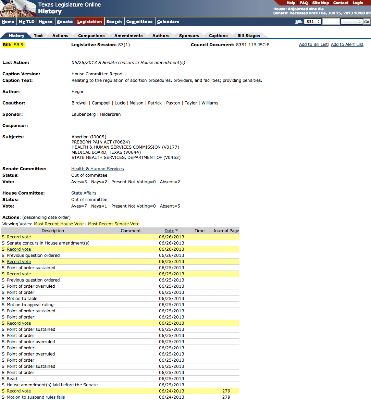Click the HEALTH & HUMAN SERVICES COMMISSION subject
The width and height of the screenshot is (371, 400).
coord(126,147)
